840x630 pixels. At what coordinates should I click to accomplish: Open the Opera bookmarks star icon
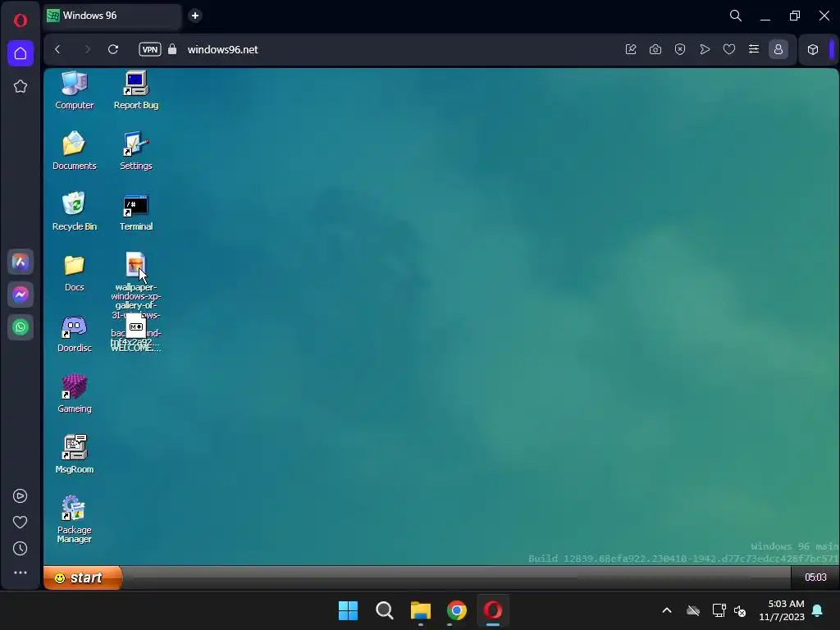point(21,86)
